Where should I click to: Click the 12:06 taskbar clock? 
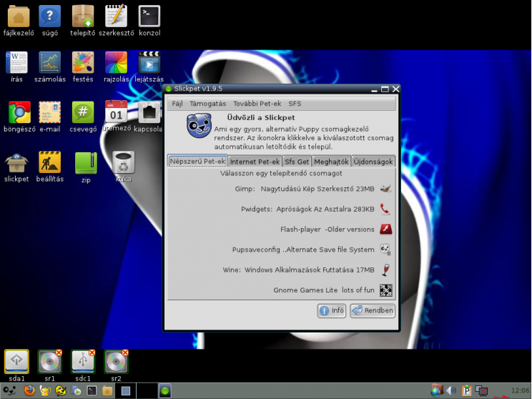point(520,390)
